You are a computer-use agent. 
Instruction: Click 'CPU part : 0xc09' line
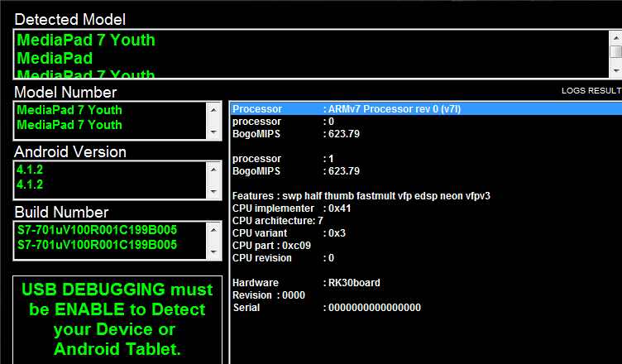pos(272,246)
